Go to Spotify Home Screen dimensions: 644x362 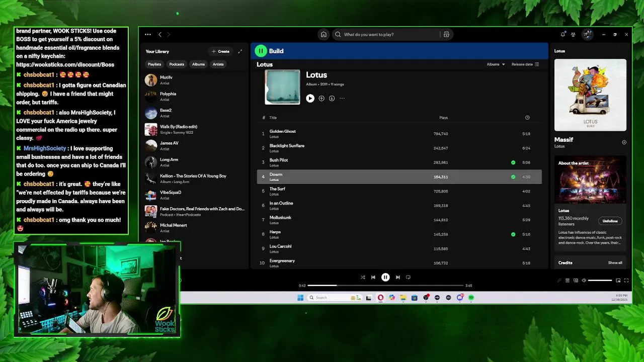coord(324,35)
